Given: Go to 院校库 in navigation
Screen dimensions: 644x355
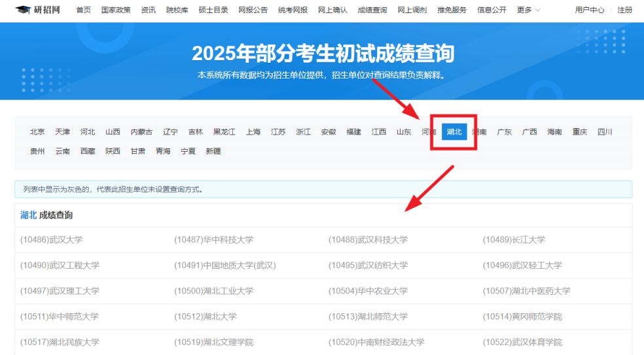Looking at the screenshot, I should coord(177,10).
